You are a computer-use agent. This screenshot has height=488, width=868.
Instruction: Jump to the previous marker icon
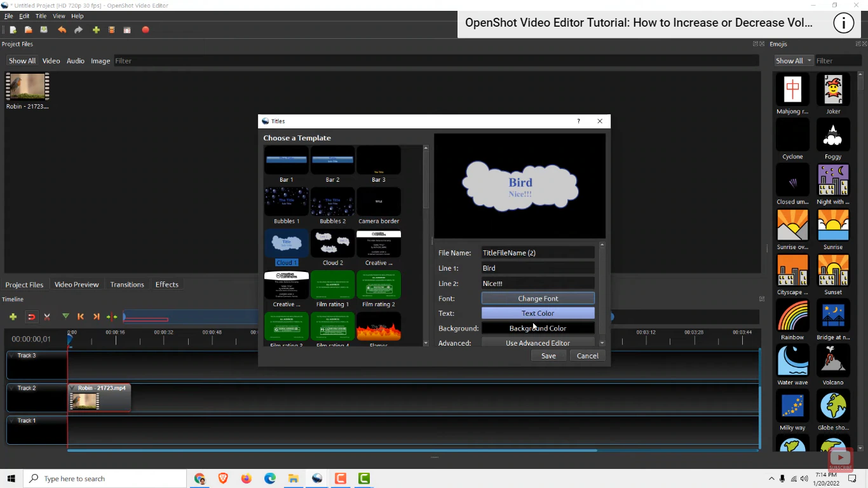[x=81, y=316]
